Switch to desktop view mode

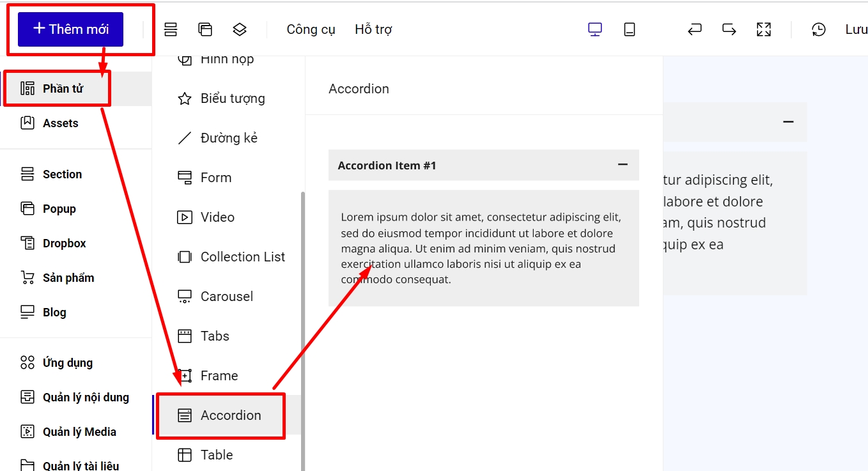click(595, 29)
